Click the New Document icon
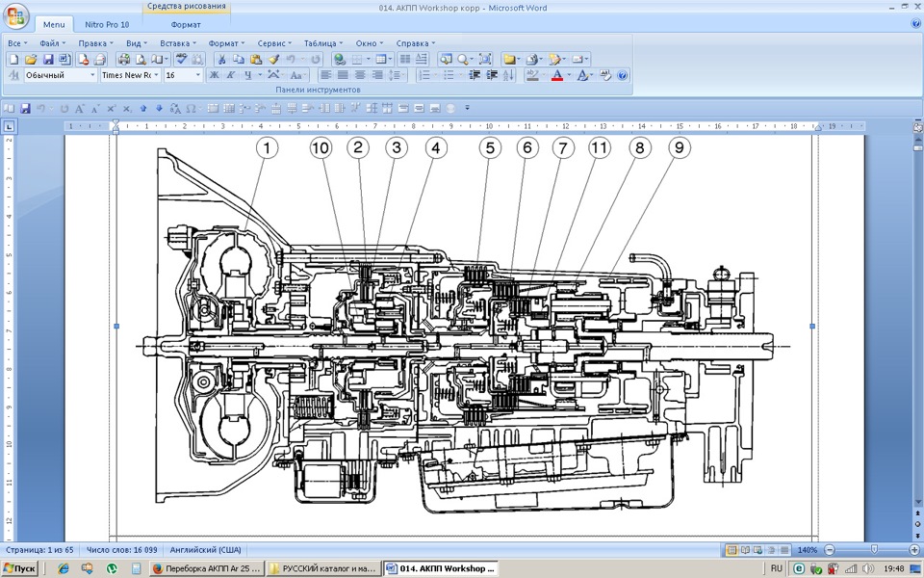This screenshot has width=924, height=578. (x=13, y=60)
